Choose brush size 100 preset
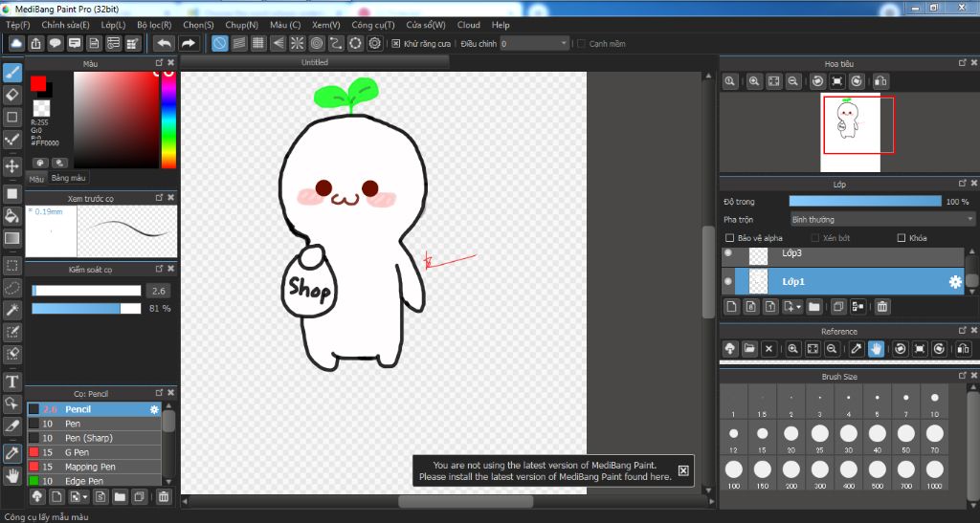980x523 pixels. pos(734,473)
